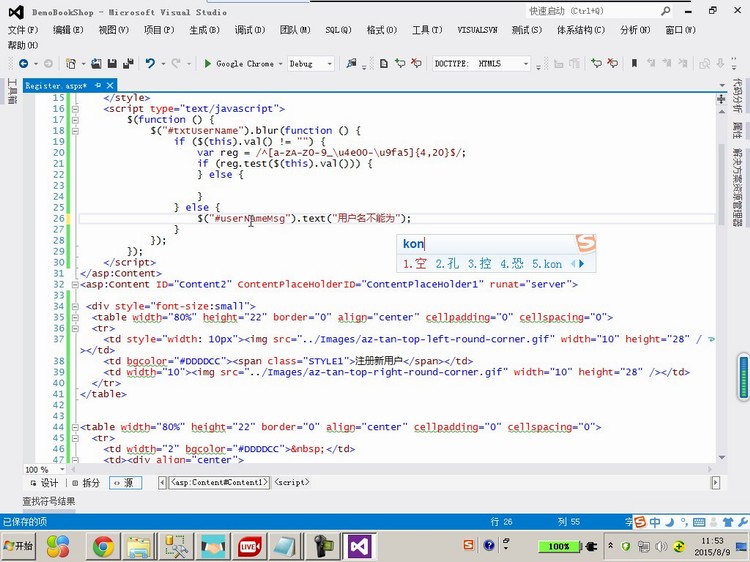Open the browser selection dropdown next to Google Chrome

point(281,63)
